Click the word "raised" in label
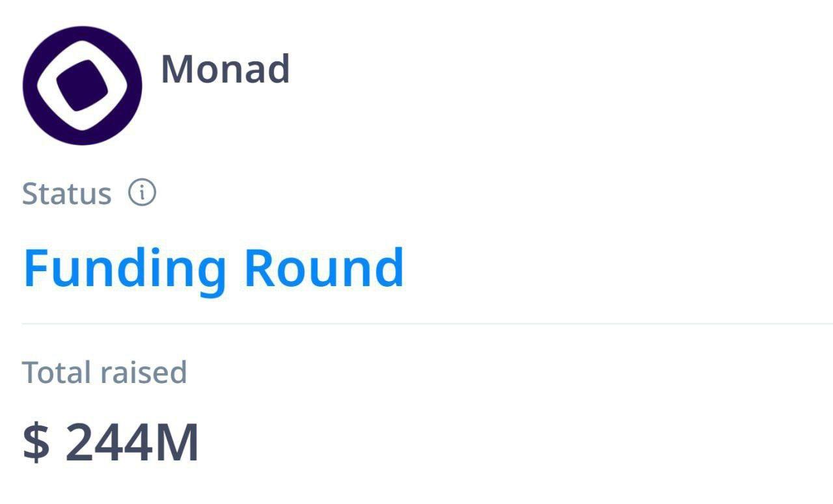833x504 pixels. (x=143, y=372)
